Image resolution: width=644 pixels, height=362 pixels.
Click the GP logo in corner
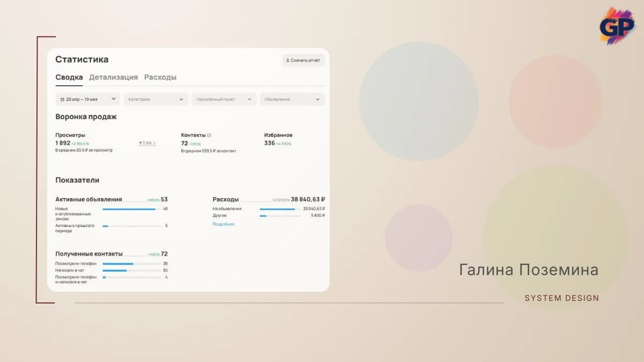(618, 25)
